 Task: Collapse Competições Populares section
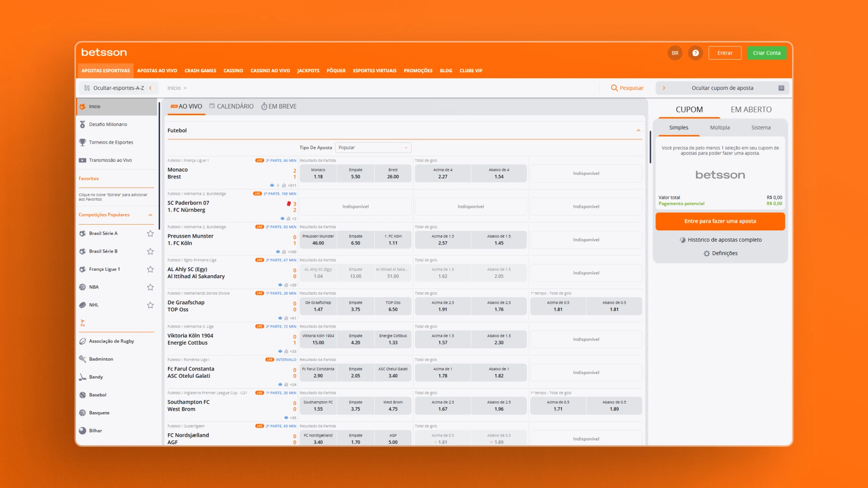(x=151, y=215)
